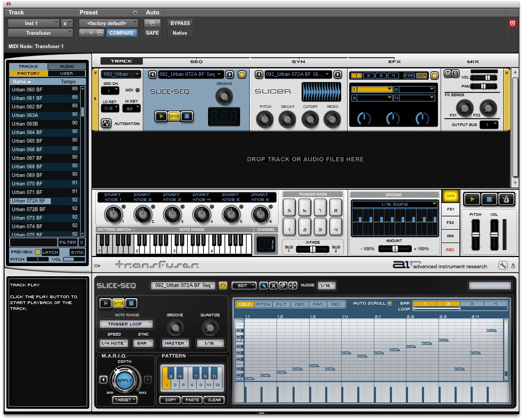
Task: Toggle the EFX module power button
Action: pos(434,76)
